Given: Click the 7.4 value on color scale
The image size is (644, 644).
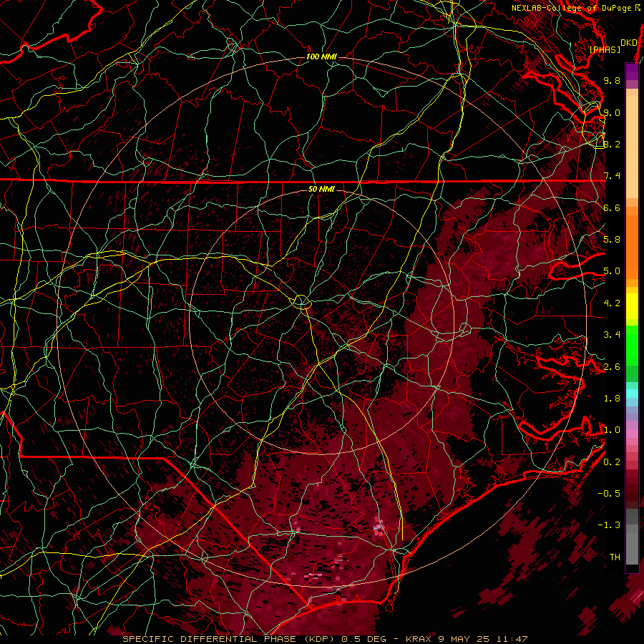Looking at the screenshot, I should pos(612,176).
